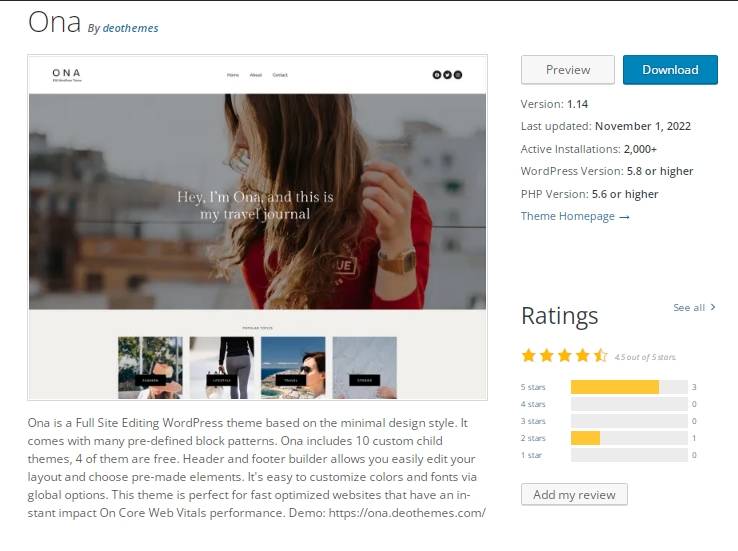Screen dimensions: 738x551
Task: Click Popular Topics label in screenshot
Action: (257, 328)
